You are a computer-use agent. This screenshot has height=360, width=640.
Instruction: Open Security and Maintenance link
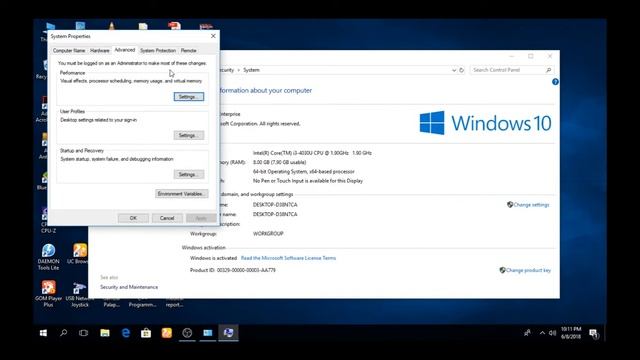129,287
